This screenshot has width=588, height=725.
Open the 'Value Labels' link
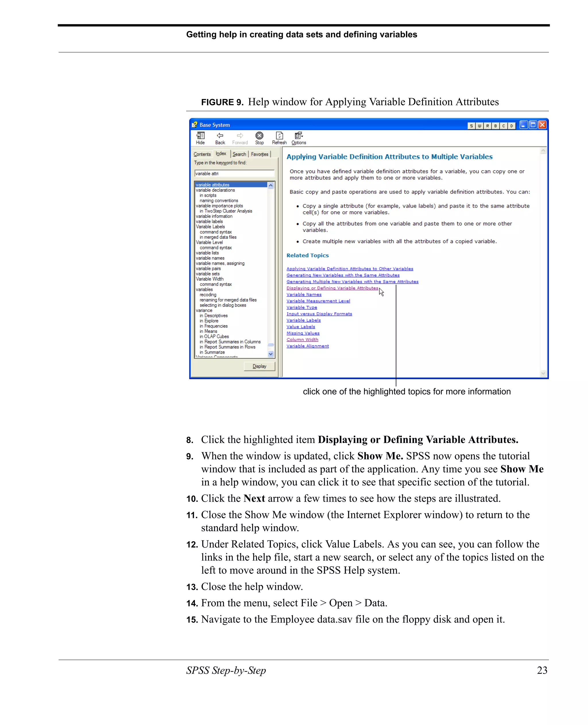301,327
